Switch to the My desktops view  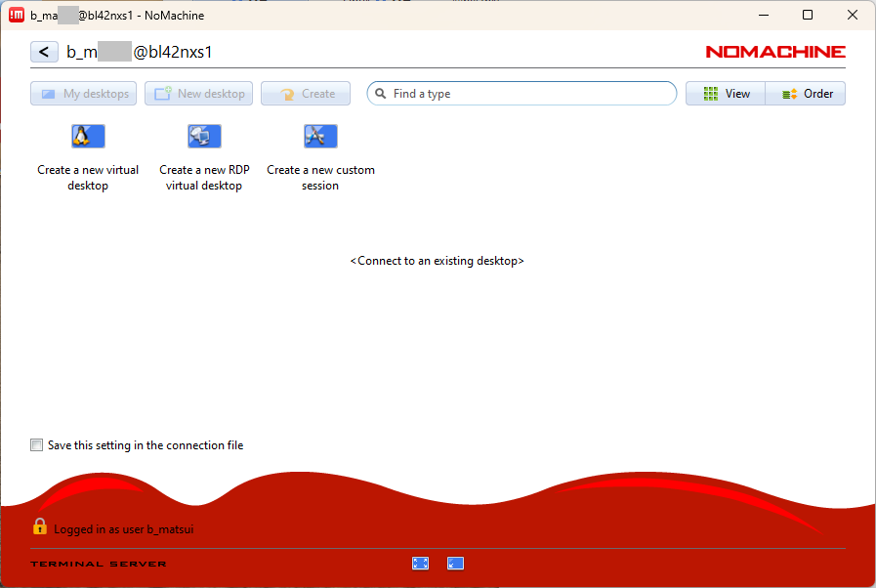[84, 94]
